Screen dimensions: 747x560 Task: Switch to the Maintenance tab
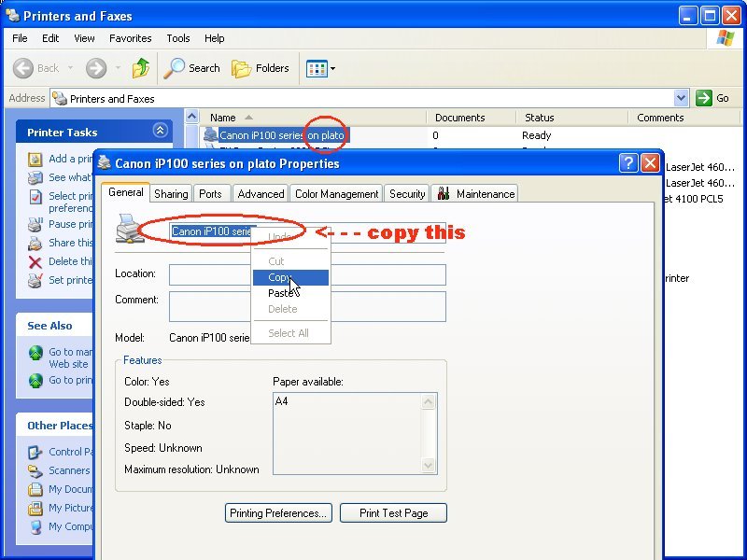click(x=475, y=193)
